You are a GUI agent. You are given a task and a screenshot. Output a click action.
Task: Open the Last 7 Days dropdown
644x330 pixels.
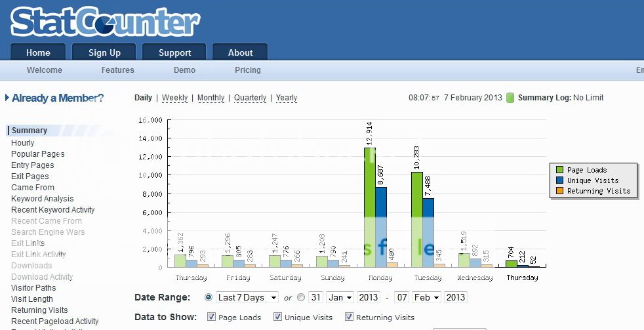[247, 297]
